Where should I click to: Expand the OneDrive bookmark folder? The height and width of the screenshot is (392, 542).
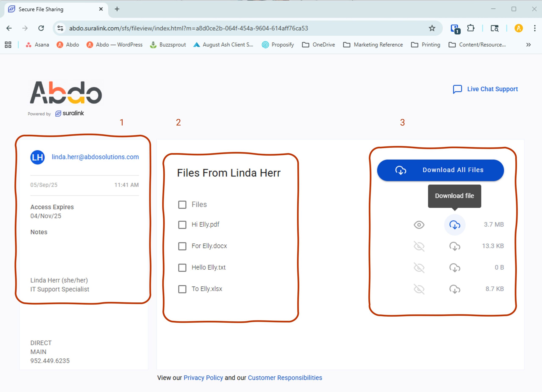coord(318,45)
